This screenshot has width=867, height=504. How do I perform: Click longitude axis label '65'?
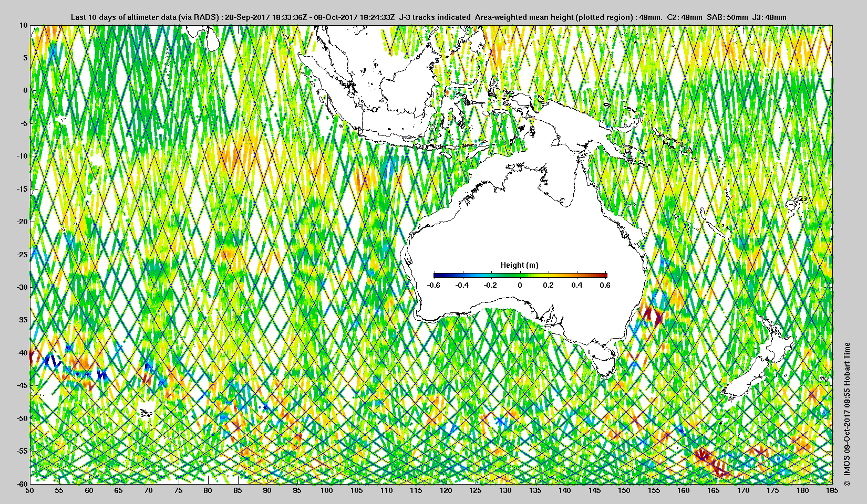(119, 490)
